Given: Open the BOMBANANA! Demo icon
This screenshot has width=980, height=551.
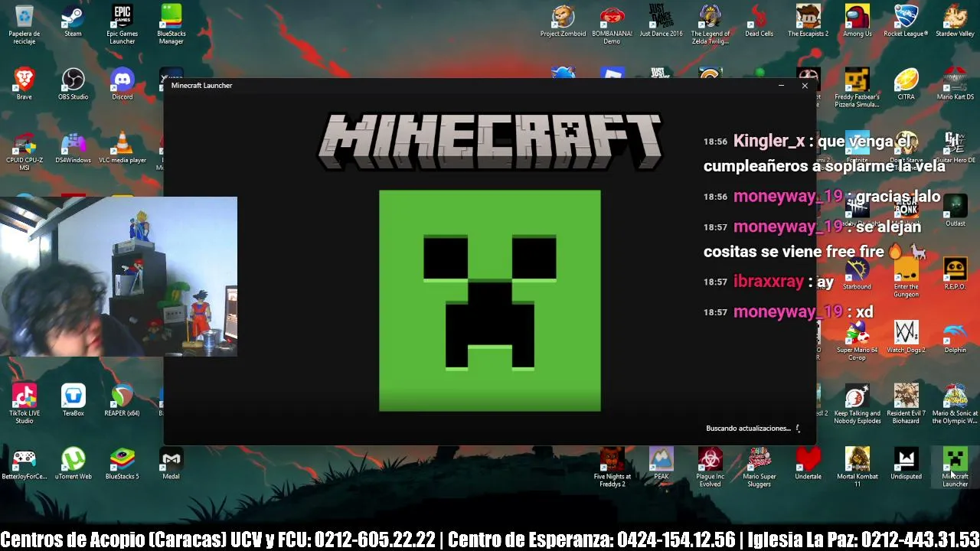Looking at the screenshot, I should tap(612, 24).
